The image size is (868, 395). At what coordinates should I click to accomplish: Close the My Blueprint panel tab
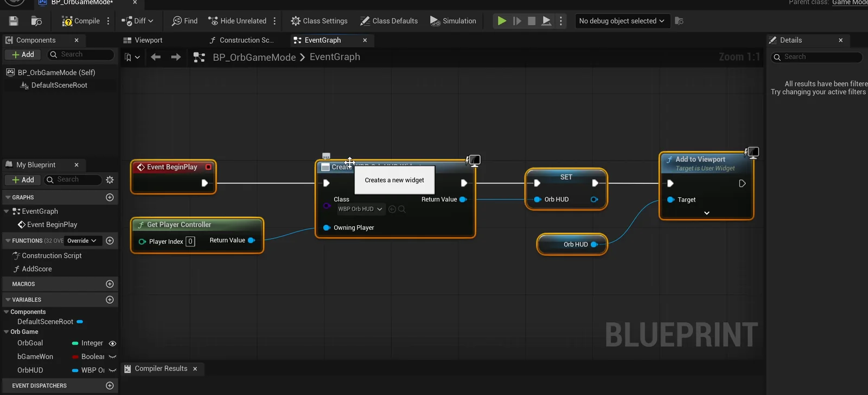[x=76, y=165]
